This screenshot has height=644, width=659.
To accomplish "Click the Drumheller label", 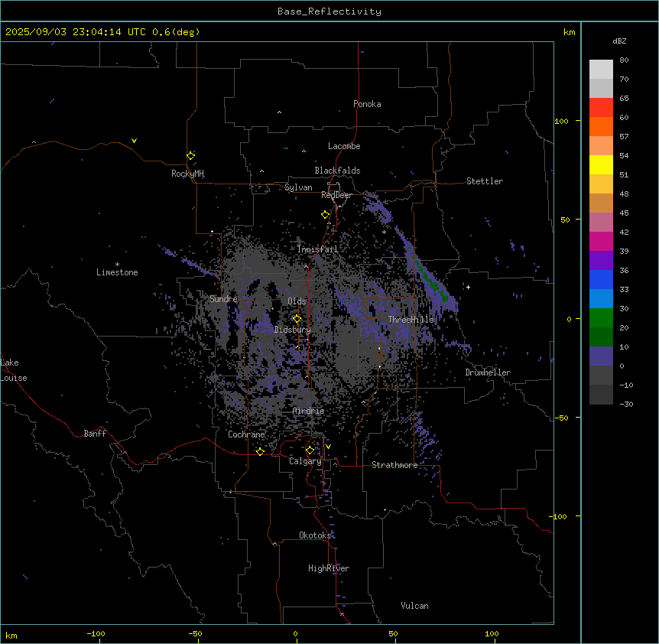I will click(x=488, y=372).
